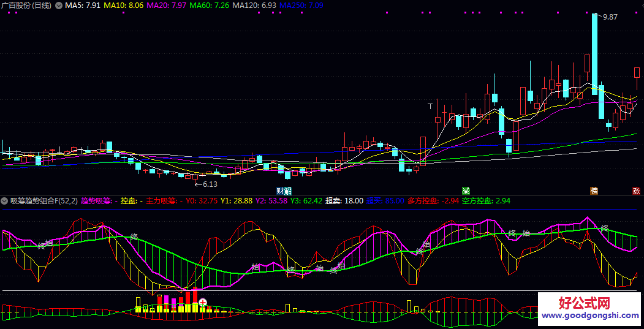Open the dropdown icon beside 广百股份(日线)
This screenshot has width=644, height=329.
(x=59, y=6)
